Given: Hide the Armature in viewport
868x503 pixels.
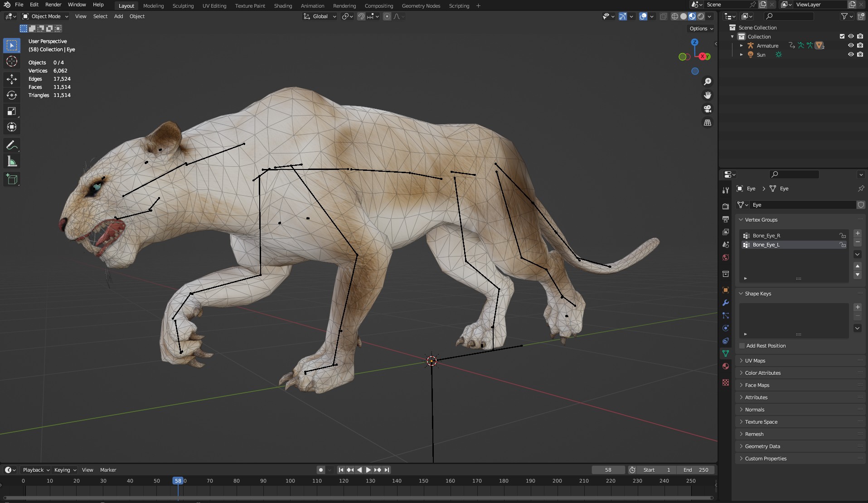Looking at the screenshot, I should coord(851,45).
